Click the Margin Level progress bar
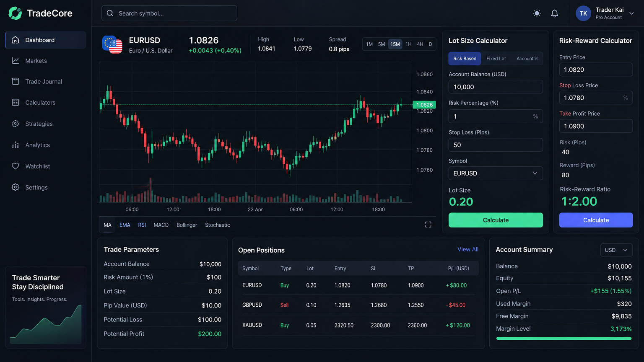Screen dimensions: 644x362 pyautogui.click(x=564, y=338)
